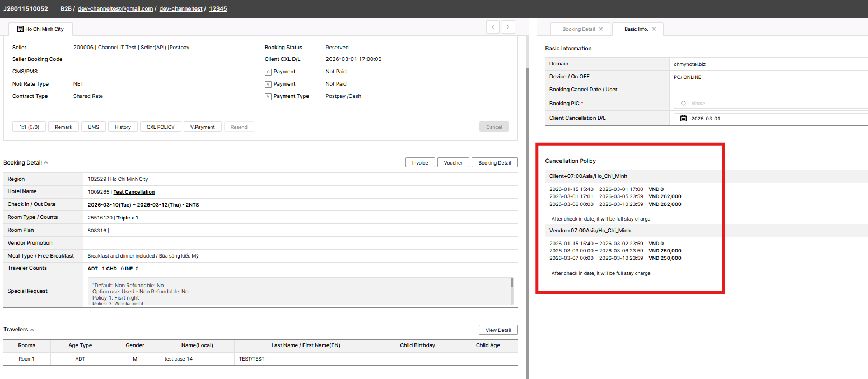Open the Test Cancellation hotel link
Screen dimensions: 868x379
(x=134, y=192)
